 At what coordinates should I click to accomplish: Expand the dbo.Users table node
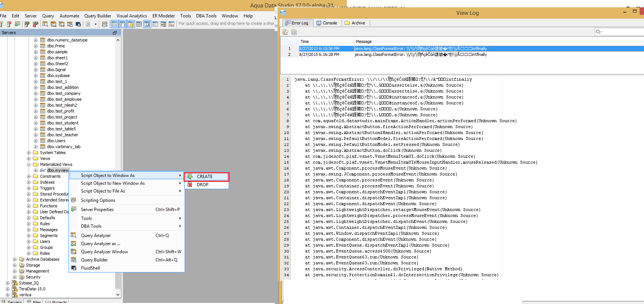[x=36, y=141]
